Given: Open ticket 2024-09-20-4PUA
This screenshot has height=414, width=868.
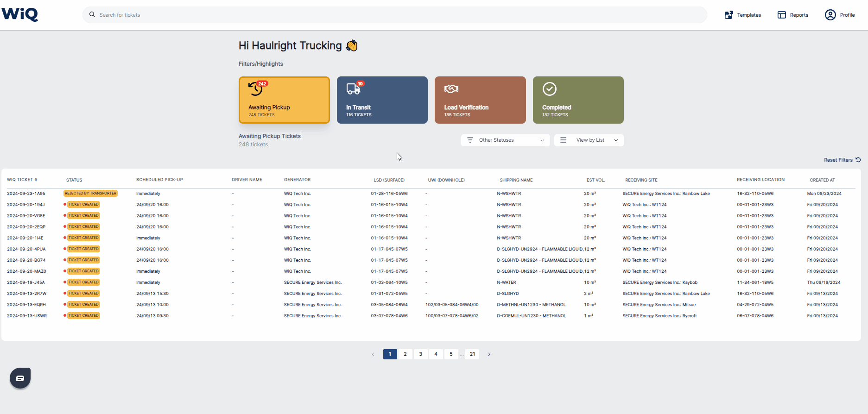Looking at the screenshot, I should click(x=26, y=249).
